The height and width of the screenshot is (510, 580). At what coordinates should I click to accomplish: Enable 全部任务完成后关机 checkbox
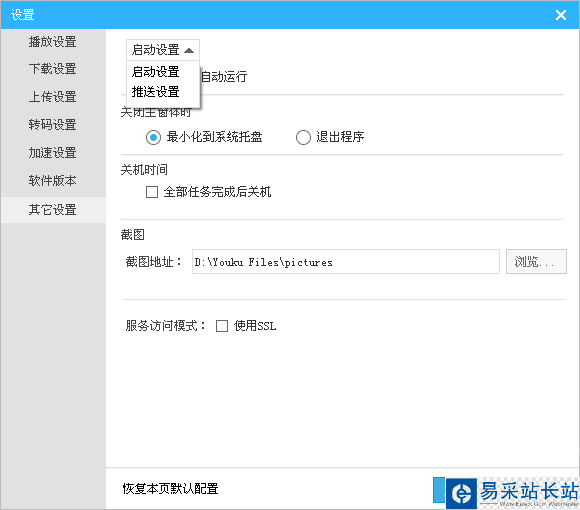(x=152, y=192)
